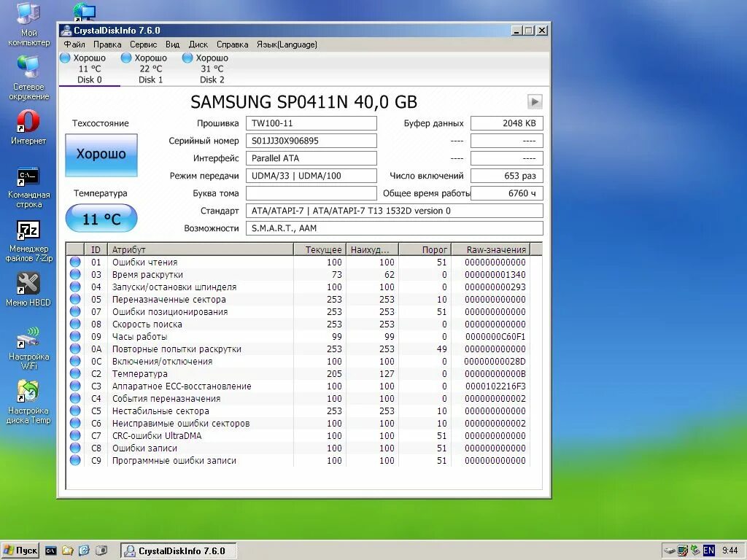Open My Computer desktop icon
Viewport: 747px width, 560px height.
(28, 24)
